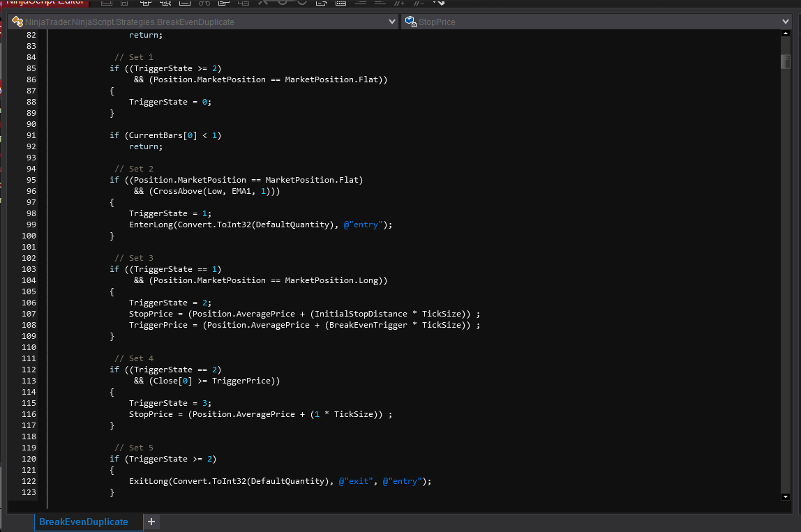This screenshot has height=532, width=801.
Task: Click 'TriggerState >= 2' condition on line 120
Action: pyautogui.click(x=170, y=459)
